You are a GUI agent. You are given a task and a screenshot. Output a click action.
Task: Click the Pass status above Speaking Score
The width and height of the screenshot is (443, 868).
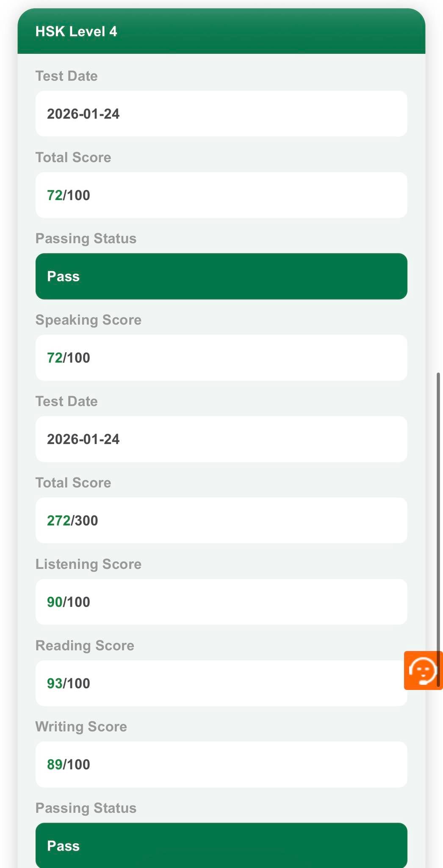pos(221,276)
